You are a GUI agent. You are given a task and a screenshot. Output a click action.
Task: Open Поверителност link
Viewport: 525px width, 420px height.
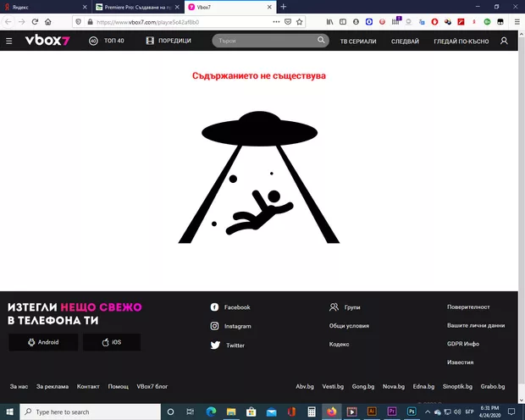click(468, 307)
